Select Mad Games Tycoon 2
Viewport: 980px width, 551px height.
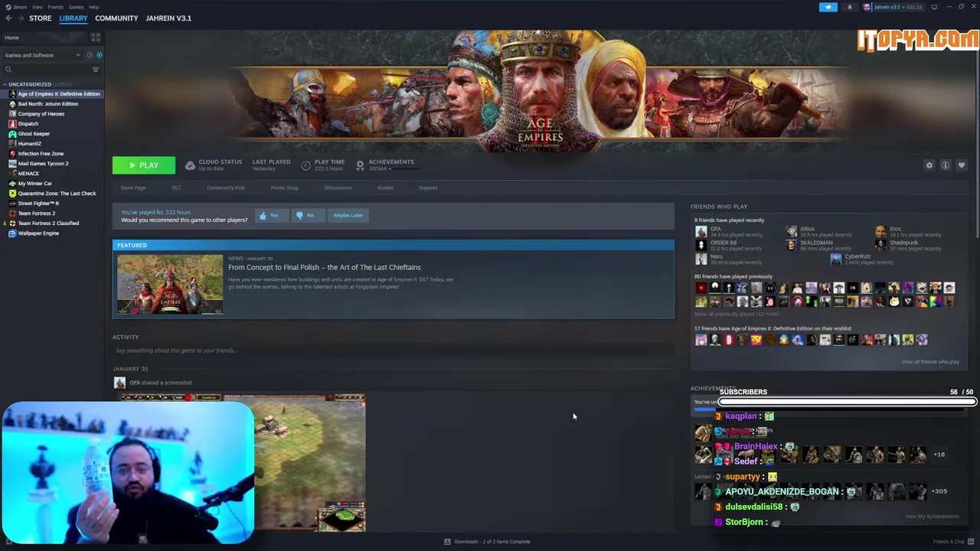(x=43, y=164)
